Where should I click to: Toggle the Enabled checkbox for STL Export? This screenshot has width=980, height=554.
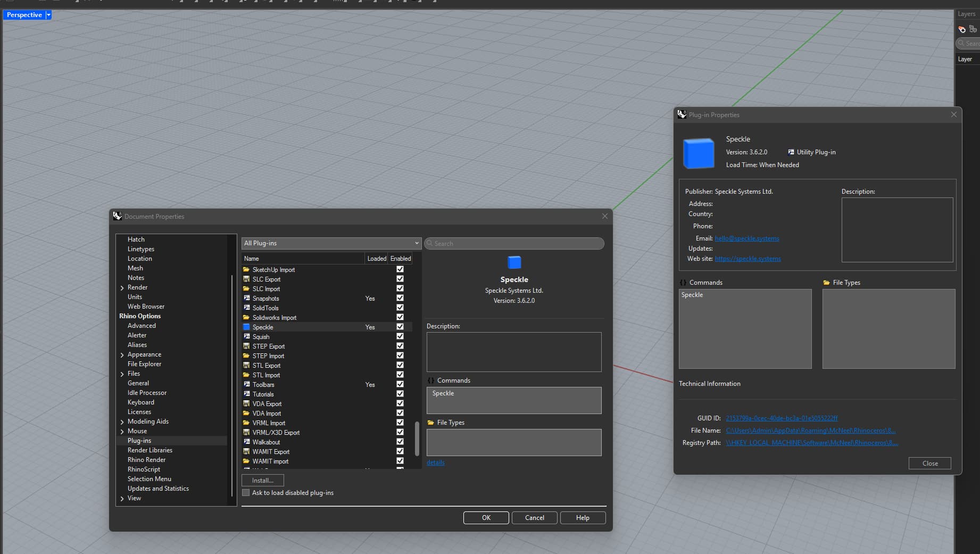pyautogui.click(x=400, y=365)
